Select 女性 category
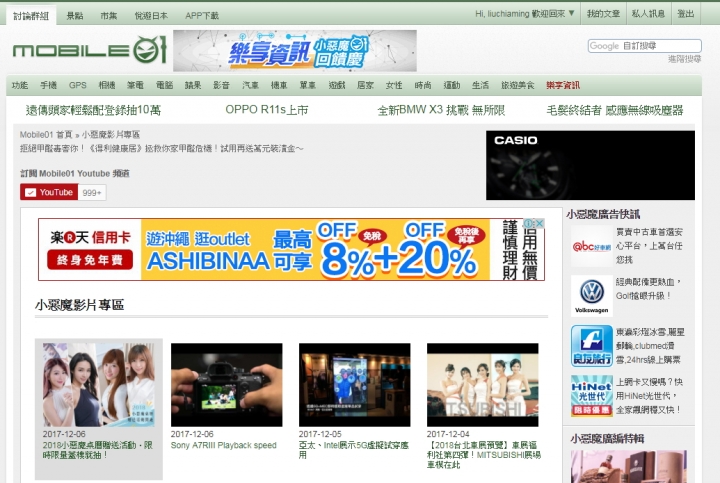Viewport: 720px width, 483px height. click(394, 85)
